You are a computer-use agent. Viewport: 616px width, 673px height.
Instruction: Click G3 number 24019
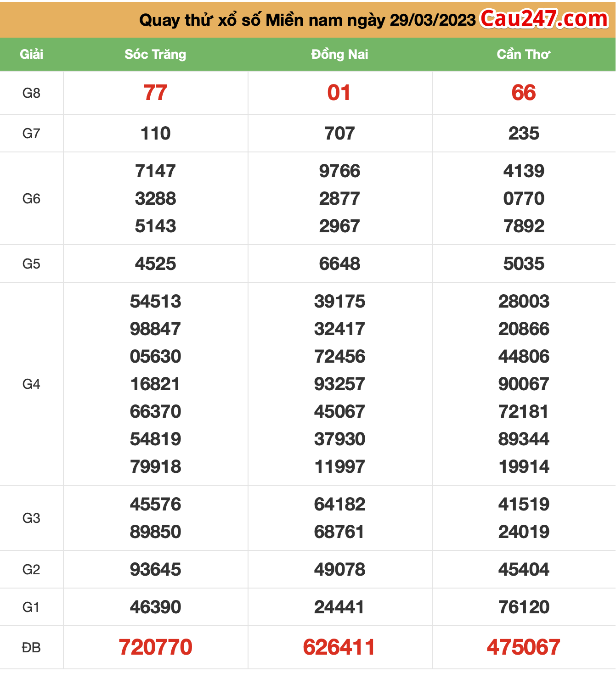(x=524, y=532)
